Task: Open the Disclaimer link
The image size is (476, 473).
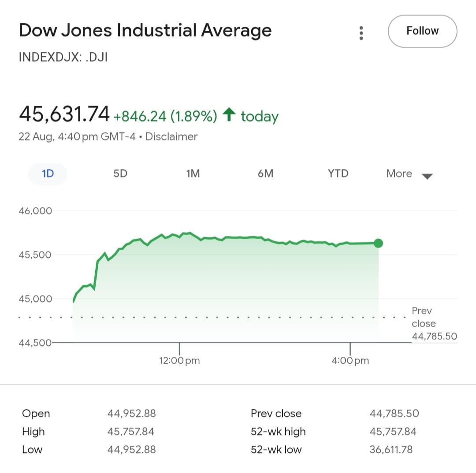Action: pyautogui.click(x=171, y=137)
